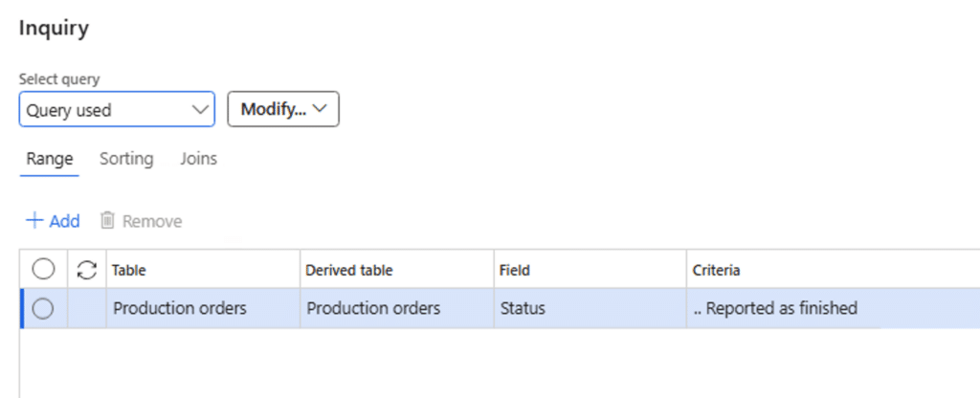Screen dimensions: 980x398
Task: Click the Status field cell
Action: point(523,308)
